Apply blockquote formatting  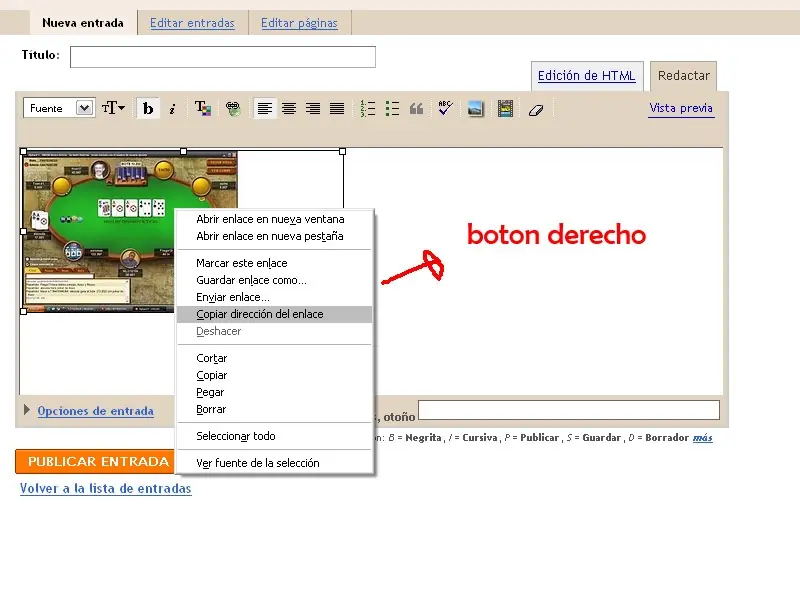[x=417, y=109]
